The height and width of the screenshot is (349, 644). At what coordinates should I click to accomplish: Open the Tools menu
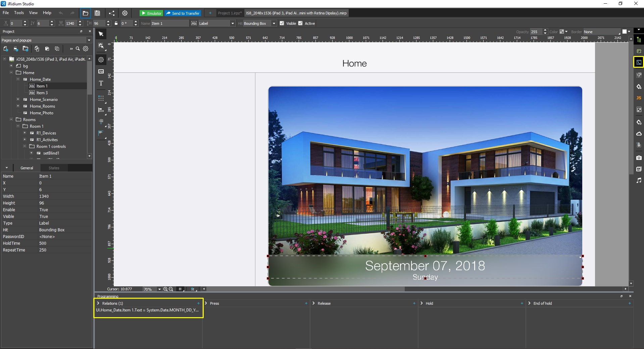[19, 13]
